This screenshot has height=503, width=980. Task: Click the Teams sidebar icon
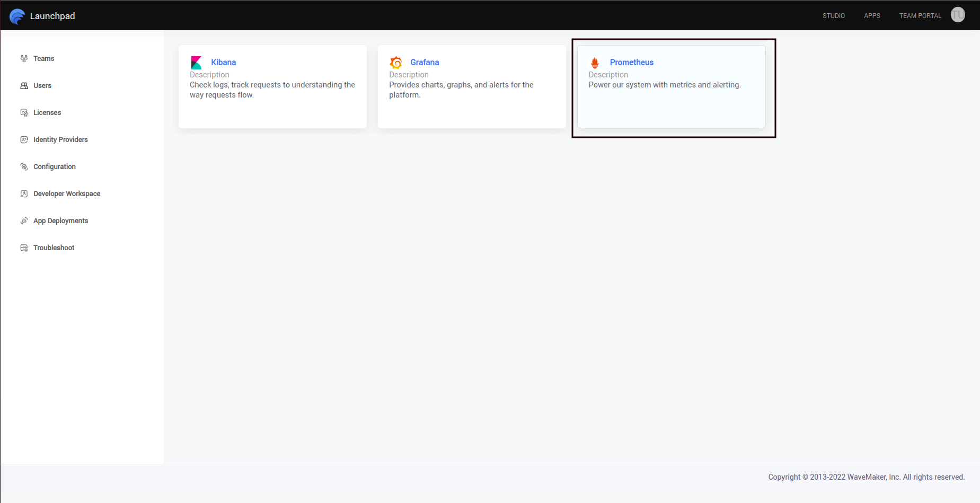tap(24, 58)
